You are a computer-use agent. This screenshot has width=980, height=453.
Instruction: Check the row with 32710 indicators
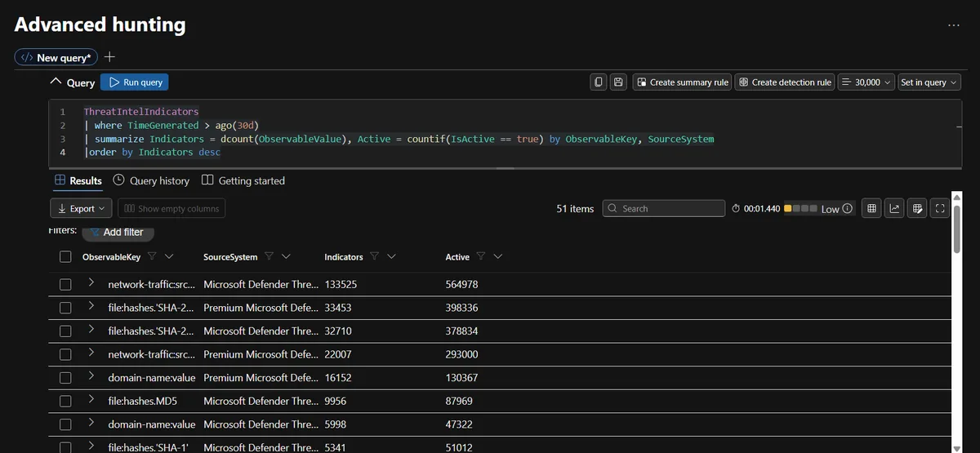click(65, 331)
